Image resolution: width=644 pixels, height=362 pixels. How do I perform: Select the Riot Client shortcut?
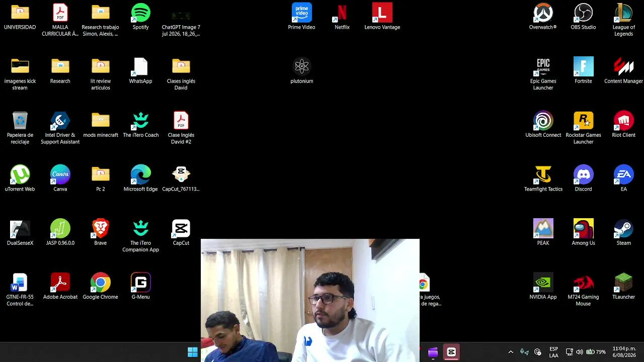pyautogui.click(x=624, y=121)
